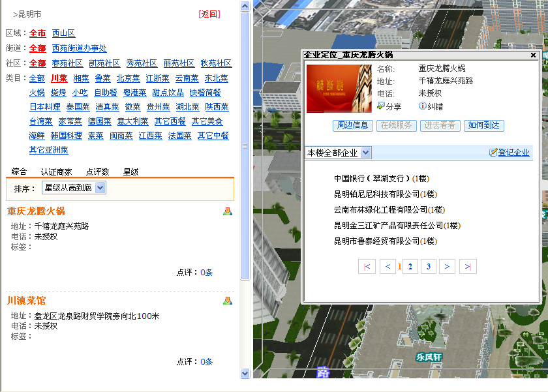This screenshot has height=392, width=548.
Task: Choose the 意大利菜 category
Action: pyautogui.click(x=133, y=121)
